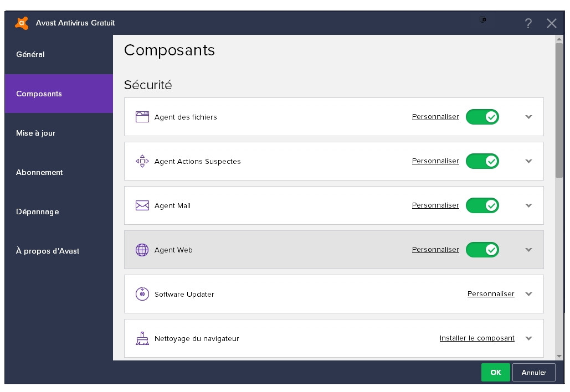The image size is (570, 392).
Task: Open À propos d'Avast section
Action: click(x=59, y=251)
